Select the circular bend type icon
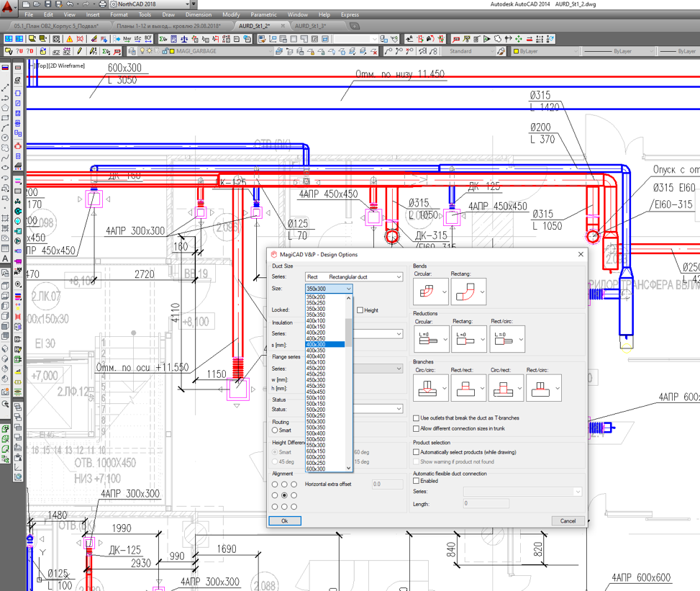The image size is (700, 591). [427, 292]
